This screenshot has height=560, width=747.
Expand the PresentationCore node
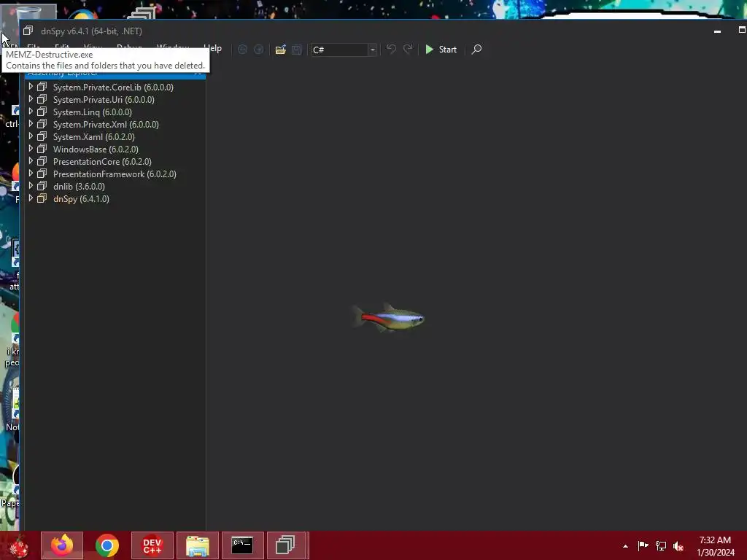pos(31,161)
